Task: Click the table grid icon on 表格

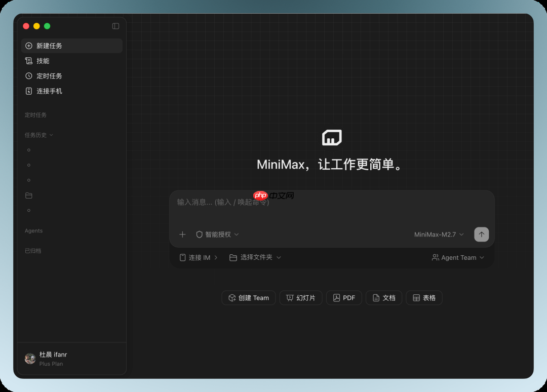Action: click(x=416, y=298)
